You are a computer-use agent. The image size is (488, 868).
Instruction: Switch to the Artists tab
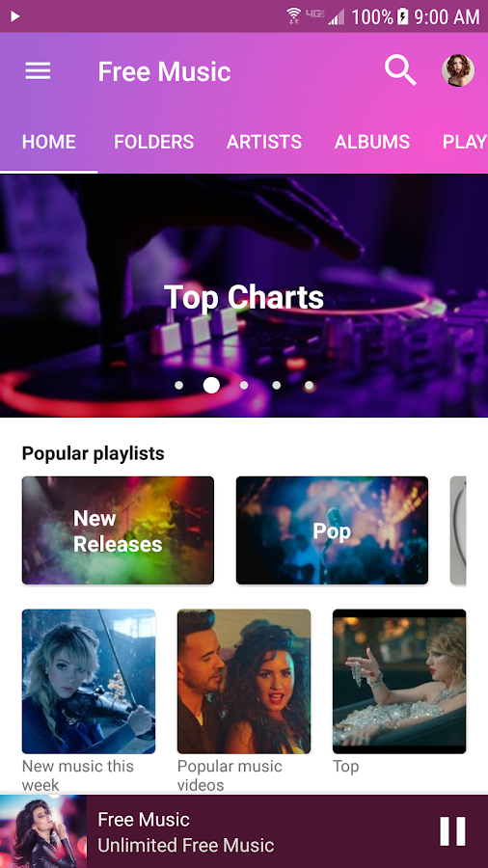pyautogui.click(x=264, y=142)
